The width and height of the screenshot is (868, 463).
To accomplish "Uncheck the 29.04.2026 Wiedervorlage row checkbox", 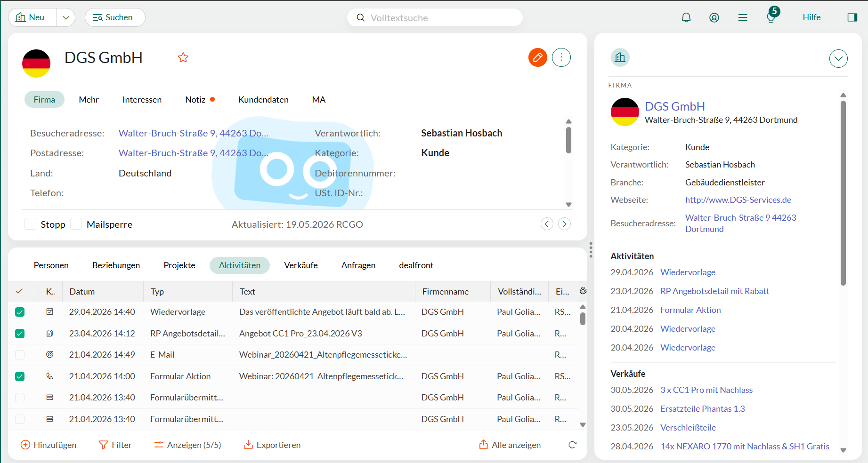I will (20, 312).
